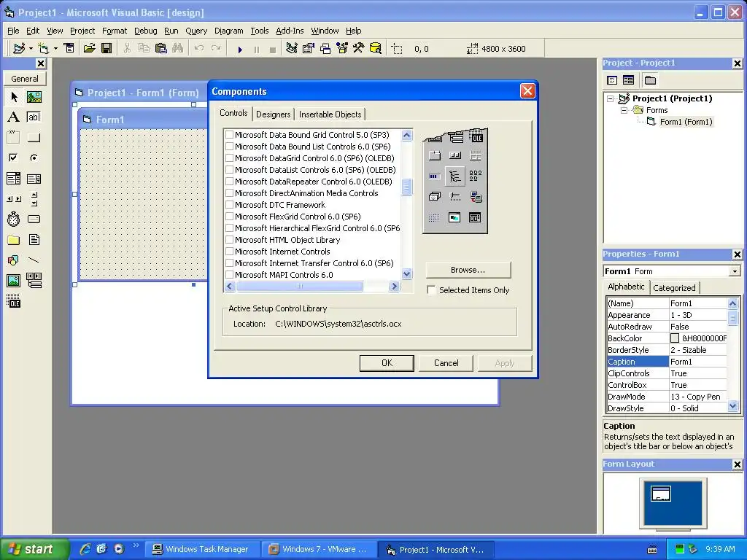
Task: Select Form1 (Form1) in project tree
Action: pos(686,122)
